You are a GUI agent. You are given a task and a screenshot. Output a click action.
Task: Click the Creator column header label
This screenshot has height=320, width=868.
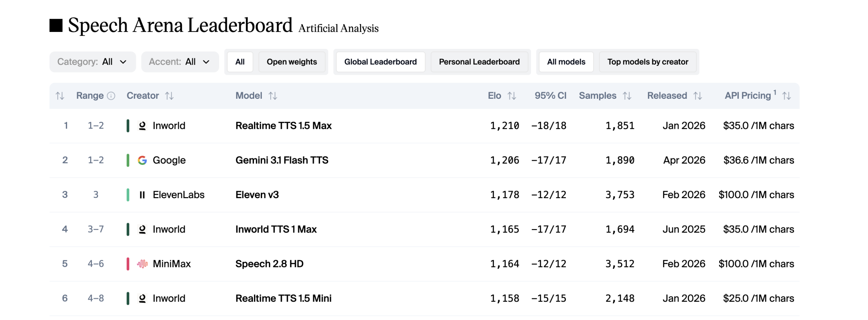point(143,96)
